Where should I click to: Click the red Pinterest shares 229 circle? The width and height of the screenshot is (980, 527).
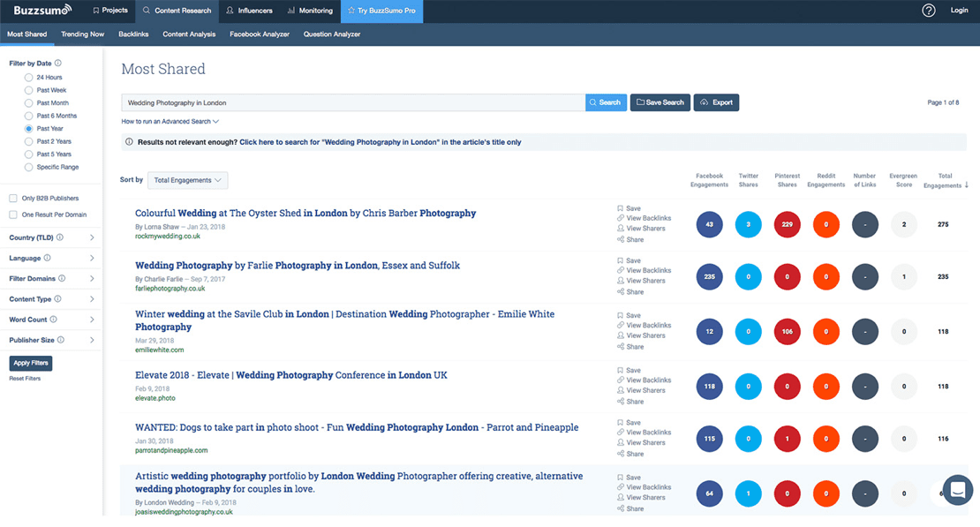[788, 224]
